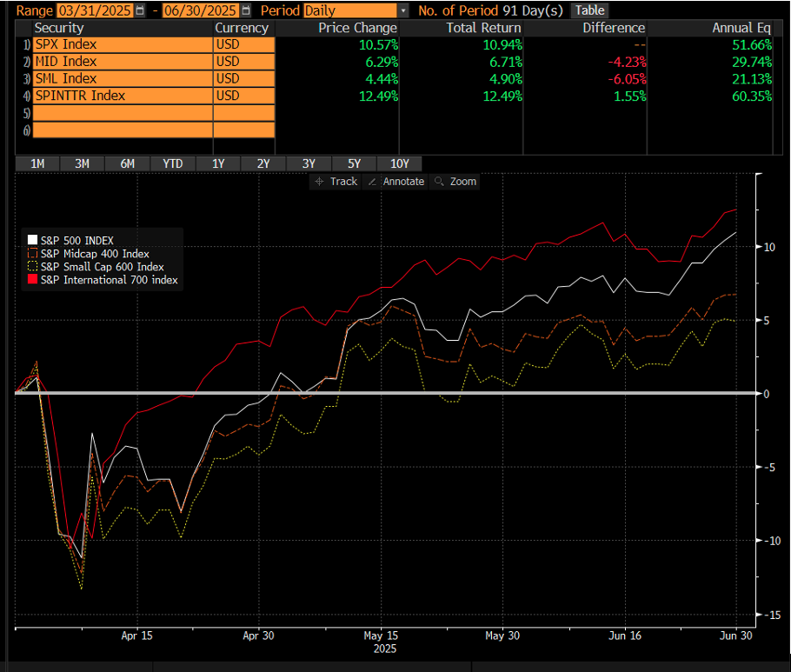Click the 10.94% total return value
The width and height of the screenshot is (791, 672).
coord(502,45)
